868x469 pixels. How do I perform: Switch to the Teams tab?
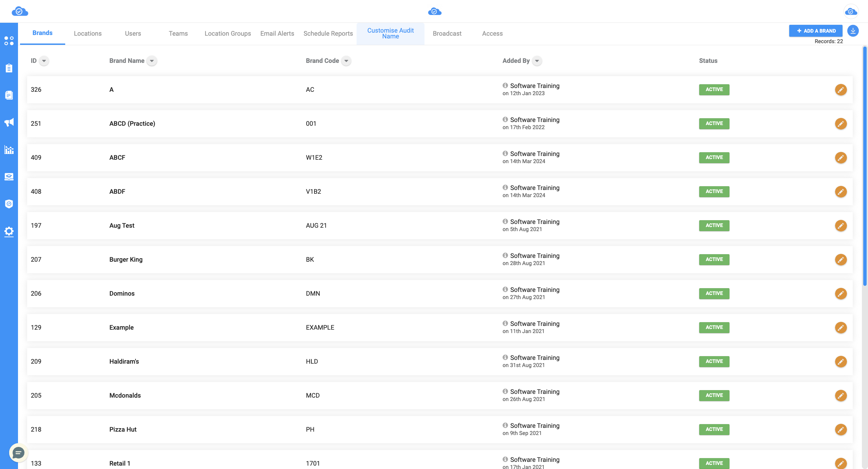click(x=178, y=33)
